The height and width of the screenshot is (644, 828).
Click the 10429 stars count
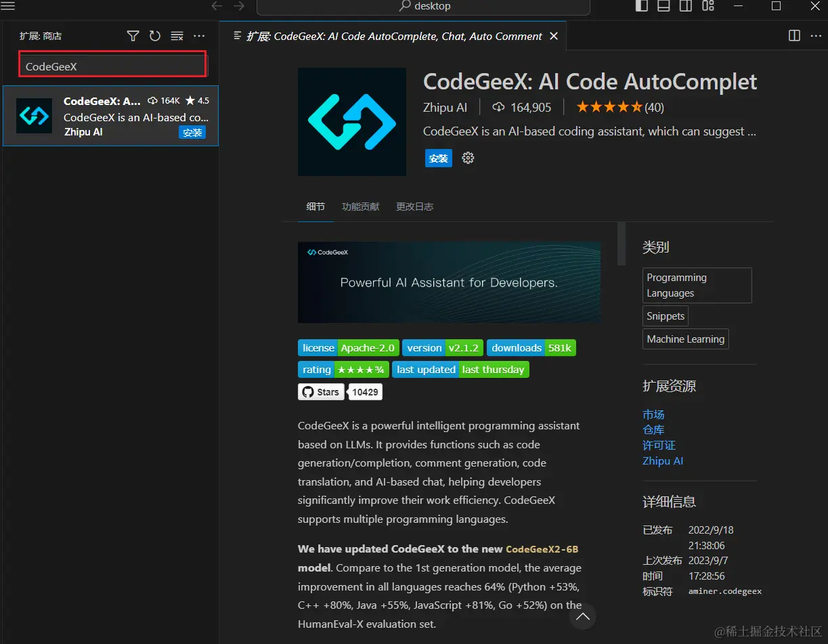(366, 392)
